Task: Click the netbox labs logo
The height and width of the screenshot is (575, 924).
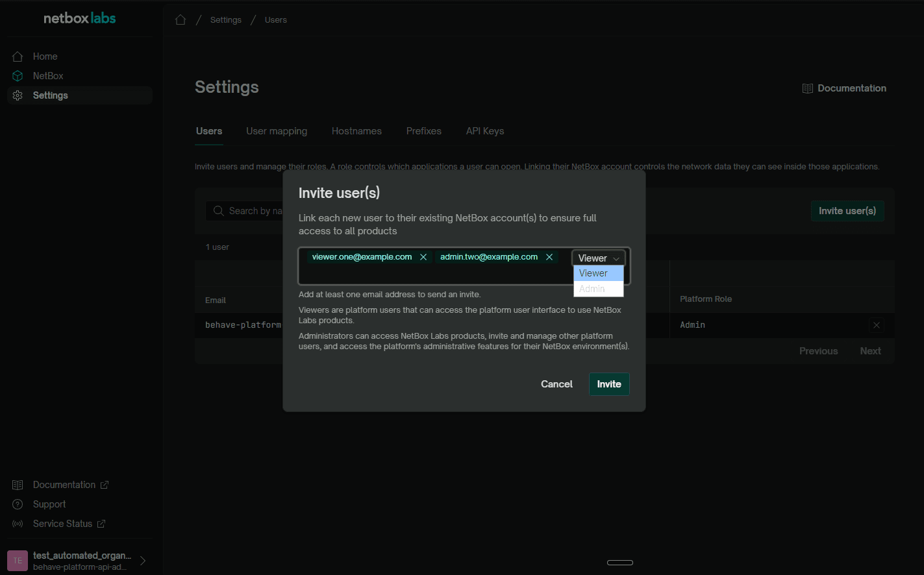Action: (x=80, y=18)
